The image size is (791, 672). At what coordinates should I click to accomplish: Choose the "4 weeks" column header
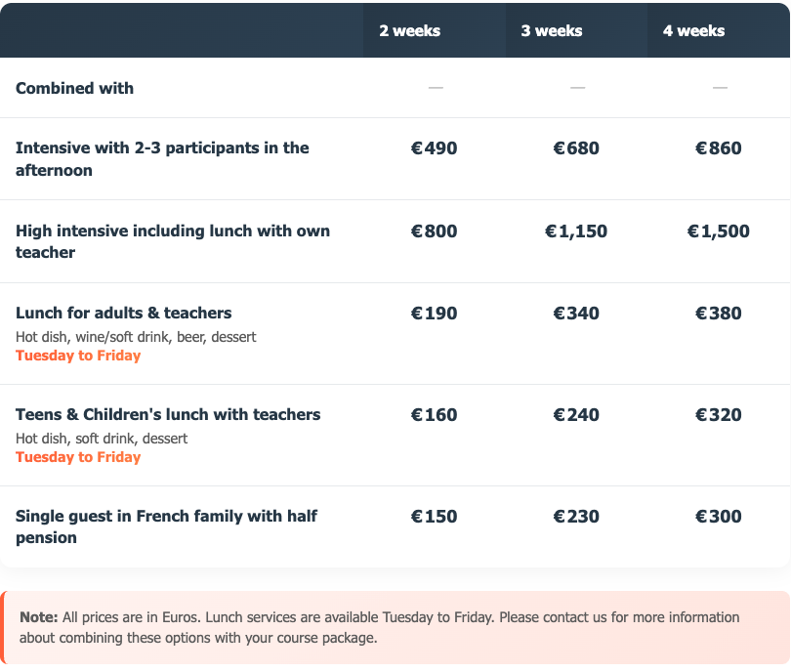pyautogui.click(x=693, y=30)
